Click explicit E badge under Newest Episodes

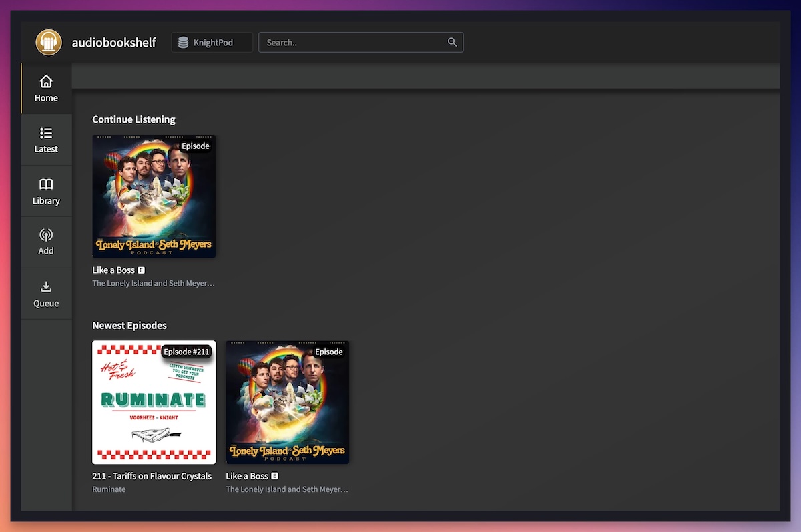click(x=275, y=476)
